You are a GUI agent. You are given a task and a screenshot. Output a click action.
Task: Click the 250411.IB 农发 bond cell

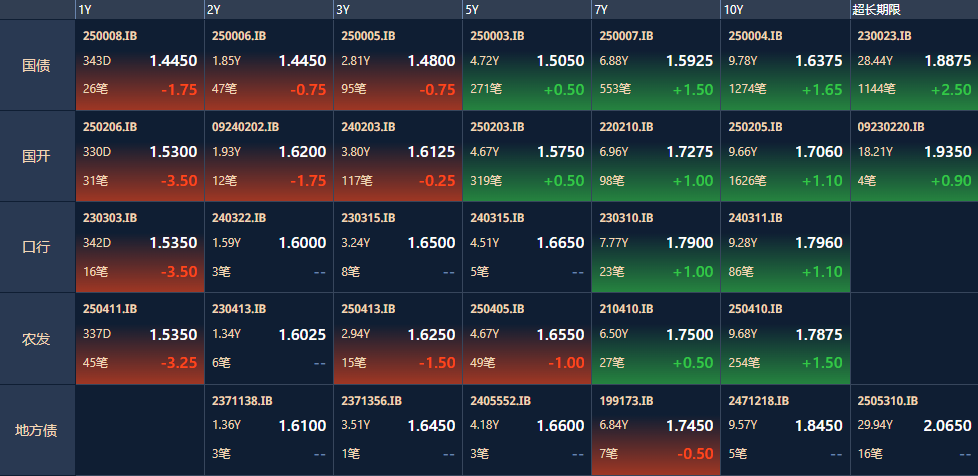(x=140, y=339)
